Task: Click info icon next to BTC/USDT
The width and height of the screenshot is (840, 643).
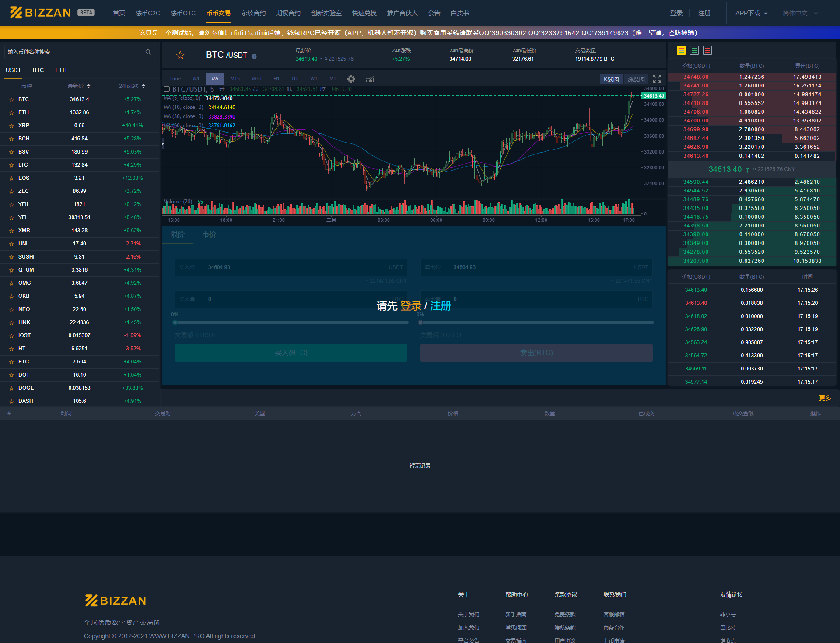Action: [x=254, y=56]
